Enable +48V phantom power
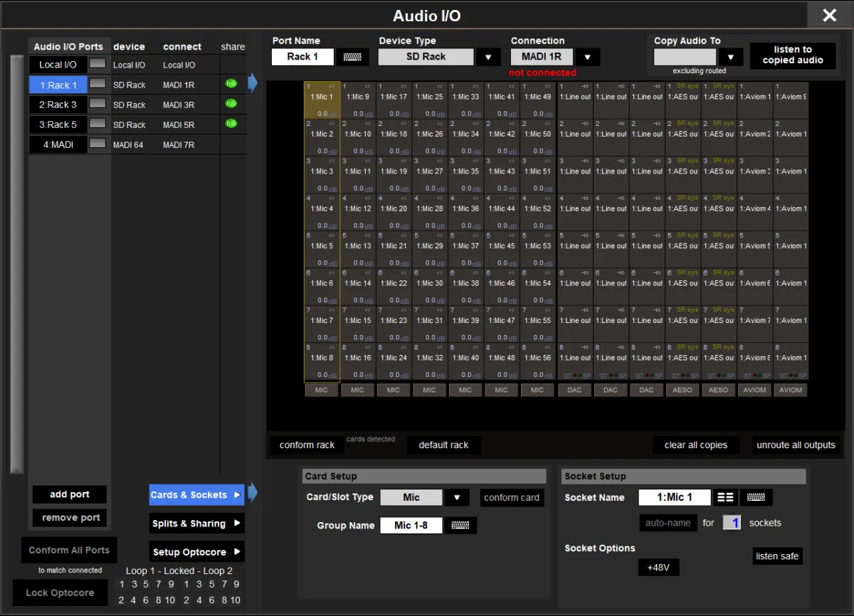Viewport: 854px width, 616px height. pyautogui.click(x=658, y=568)
